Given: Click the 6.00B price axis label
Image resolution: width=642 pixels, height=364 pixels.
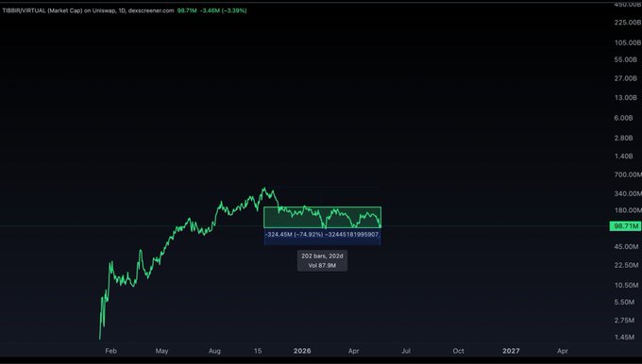Looking at the screenshot, I should click(623, 118).
